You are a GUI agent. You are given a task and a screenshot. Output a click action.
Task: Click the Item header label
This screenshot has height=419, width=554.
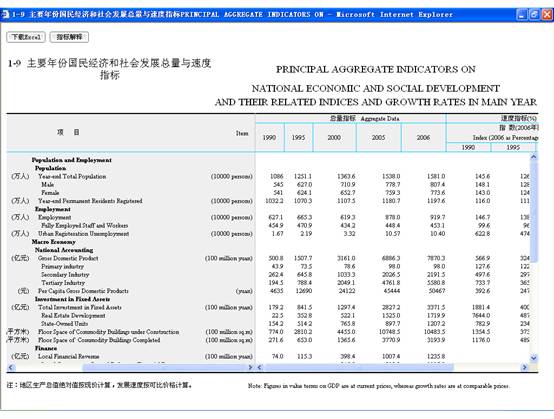242,133
